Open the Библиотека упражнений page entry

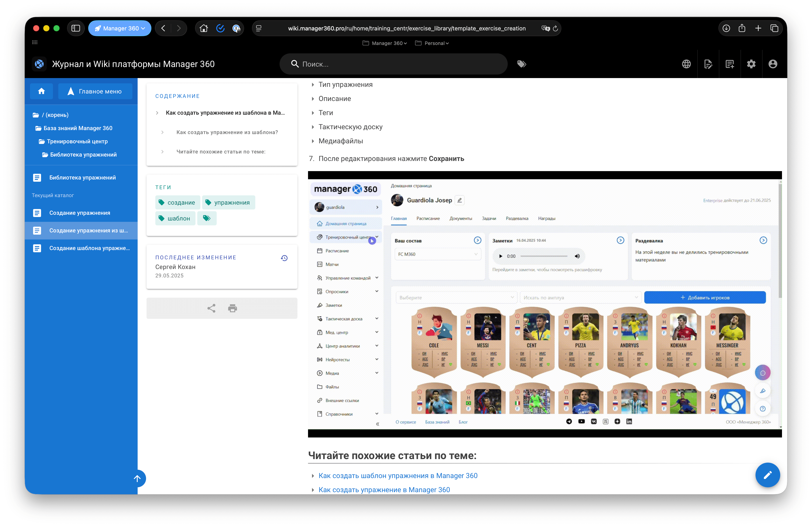pos(81,178)
